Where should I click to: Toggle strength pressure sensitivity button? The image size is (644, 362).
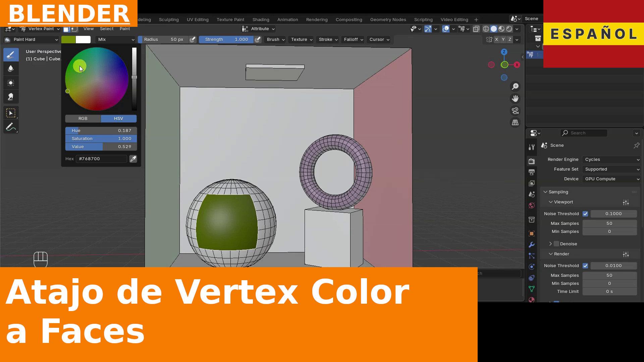258,40
